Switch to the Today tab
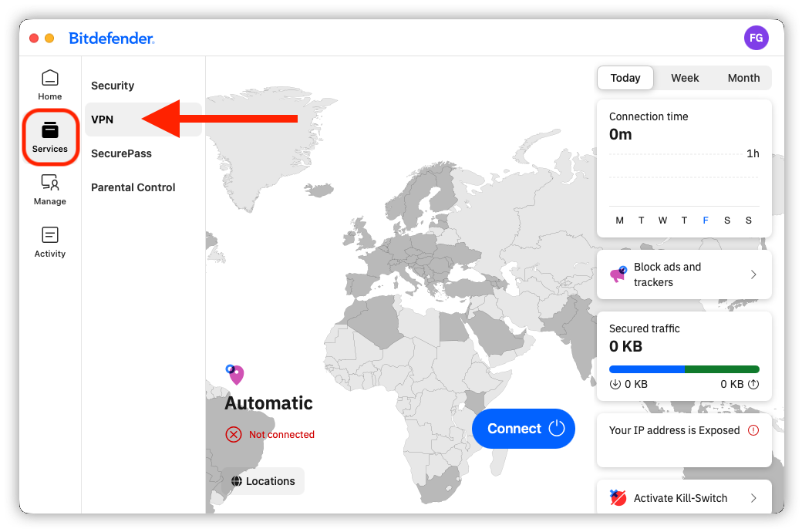Screen dimensions: 802x532 click(x=625, y=78)
